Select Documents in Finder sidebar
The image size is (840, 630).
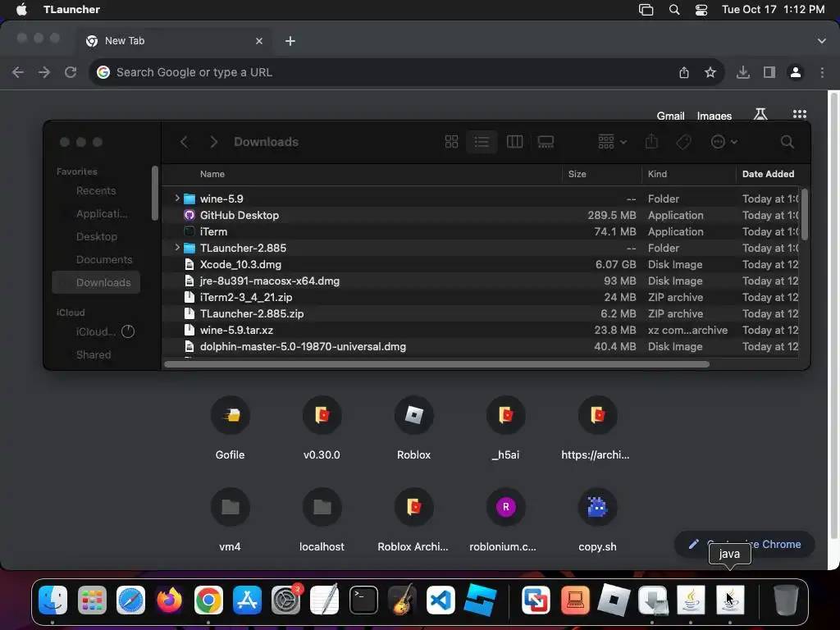click(104, 260)
